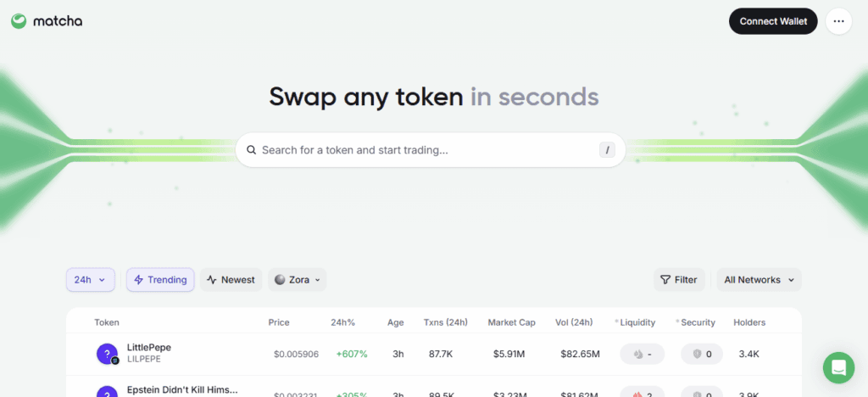Open the Filter options

(x=678, y=280)
